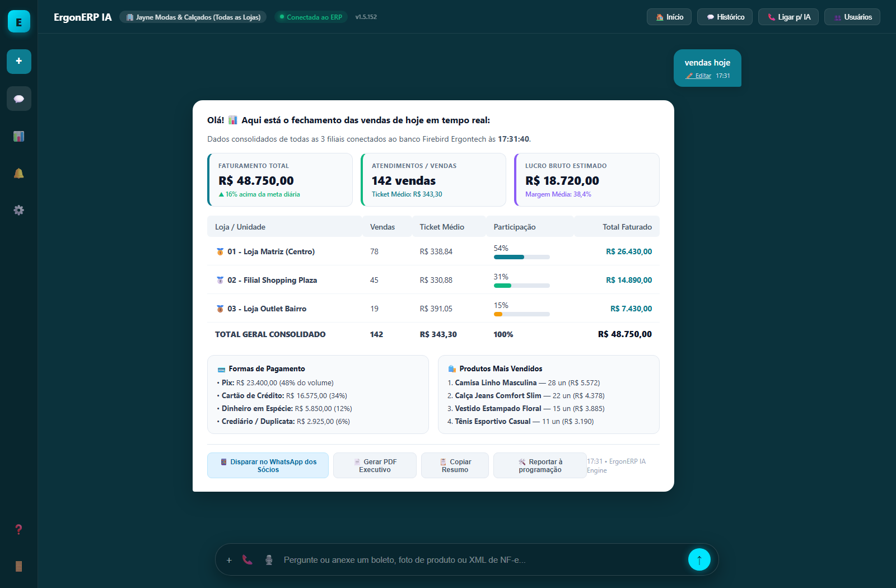Click the Faturamento Total card
Viewport: 896px width, 588px height.
[280, 180]
